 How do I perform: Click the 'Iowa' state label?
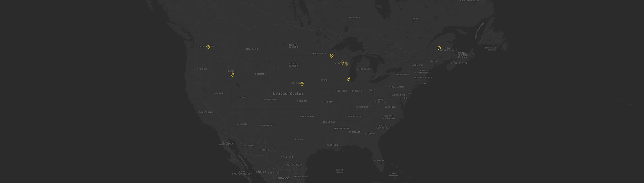[x=324, y=80]
